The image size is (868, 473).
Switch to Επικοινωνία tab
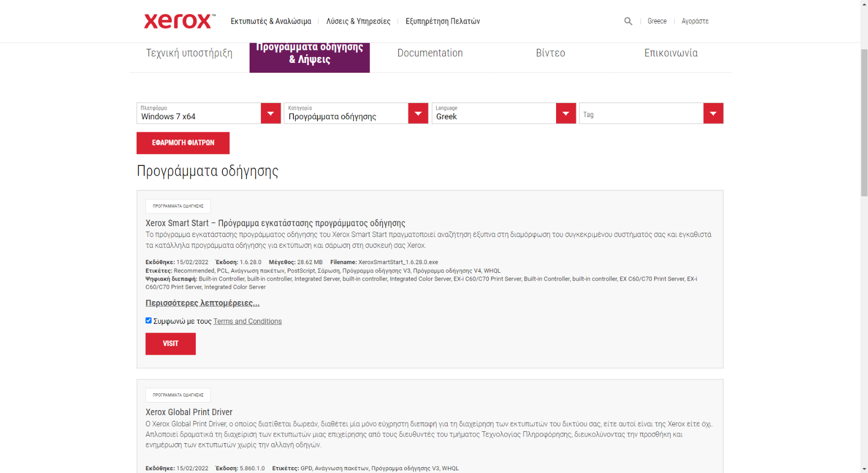pos(671,53)
